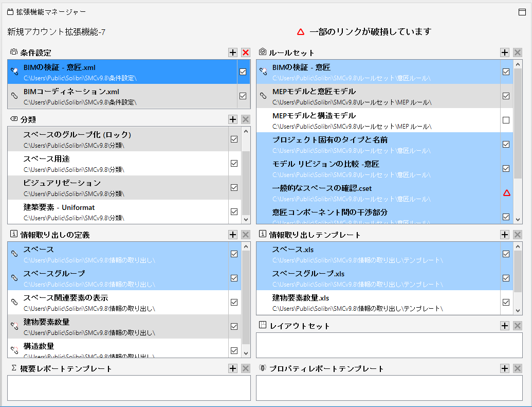Click scroll-down arrow in 情報取り出しテンプレート list
Image resolution: width=532 pixels, height=407 pixels.
(518, 310)
